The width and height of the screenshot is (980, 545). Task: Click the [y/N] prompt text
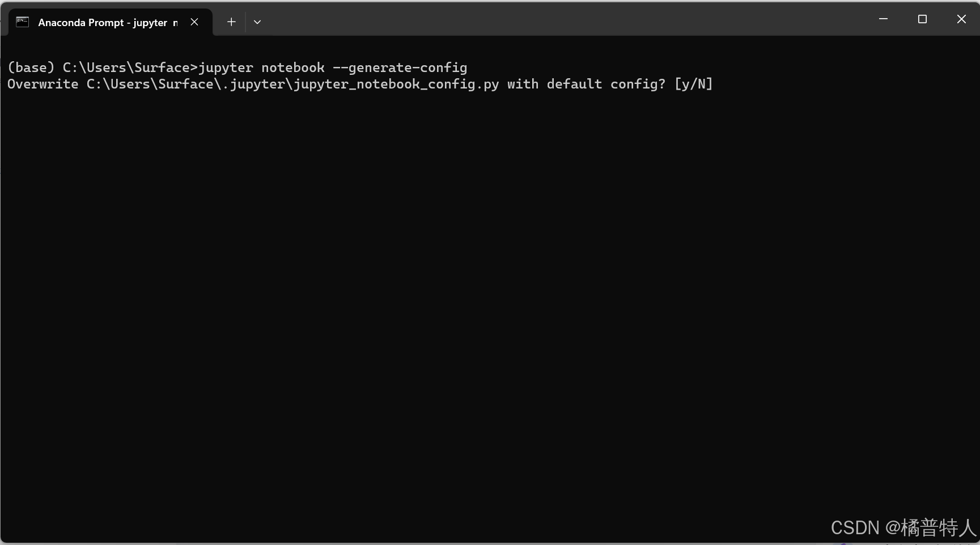(693, 84)
